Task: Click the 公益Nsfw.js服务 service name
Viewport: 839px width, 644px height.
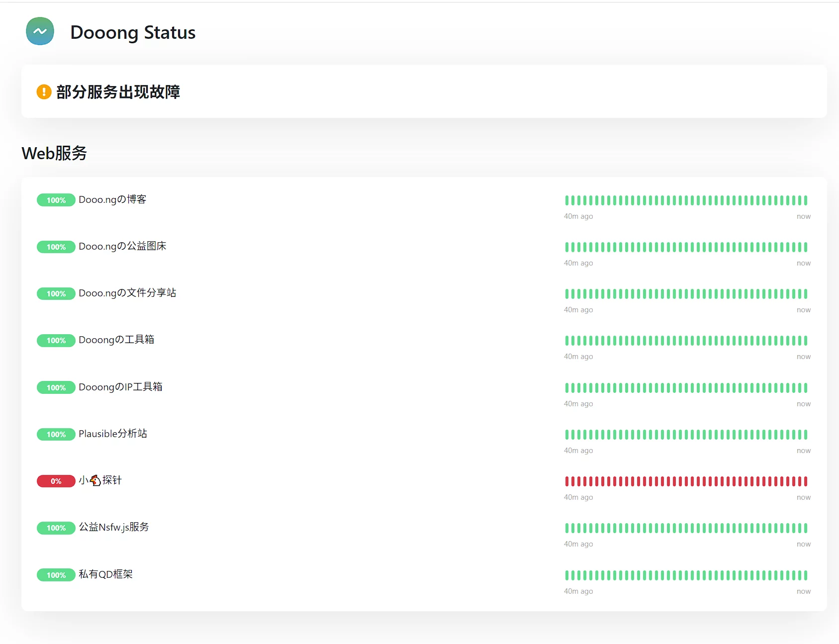Action: [114, 528]
